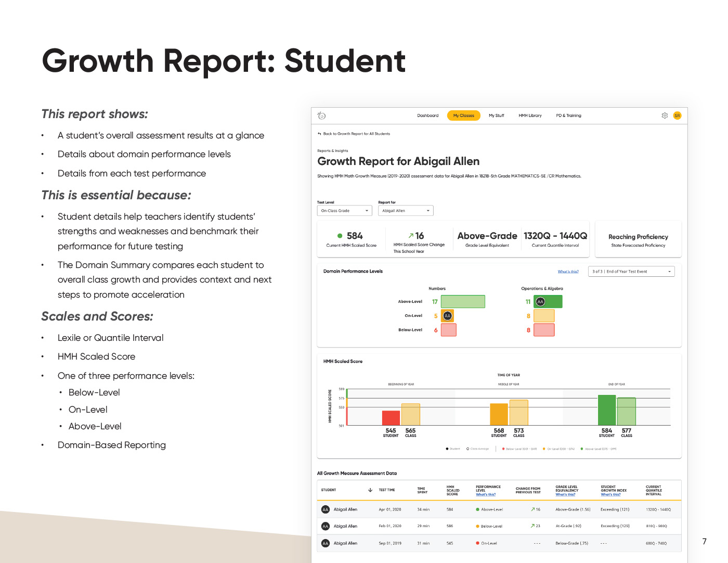This screenshot has height=563, width=728.
Task: Click the AA marker on Numbers On-Level bar
Action: click(447, 316)
